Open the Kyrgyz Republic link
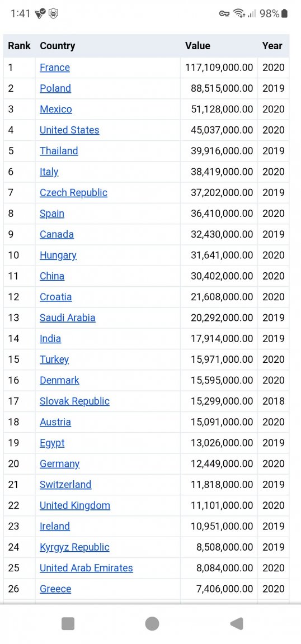This screenshot has height=644, width=301. 74,547
